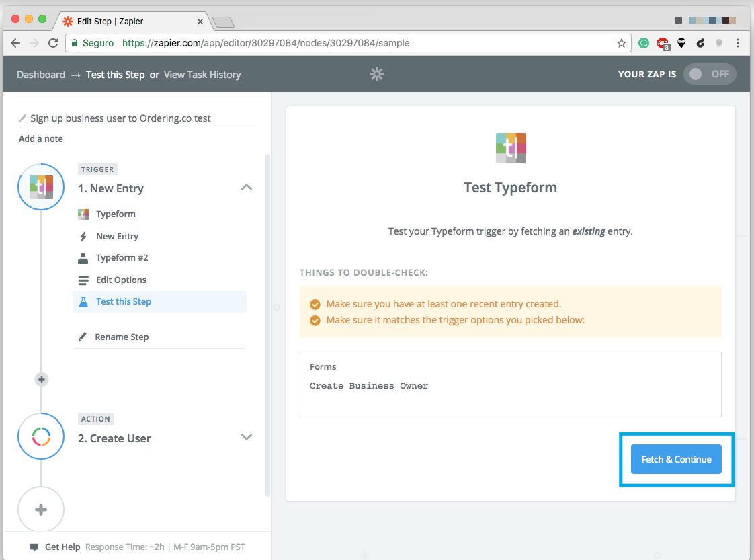Click the 1. New Entry step title
This screenshot has width=754, height=560.
(111, 189)
